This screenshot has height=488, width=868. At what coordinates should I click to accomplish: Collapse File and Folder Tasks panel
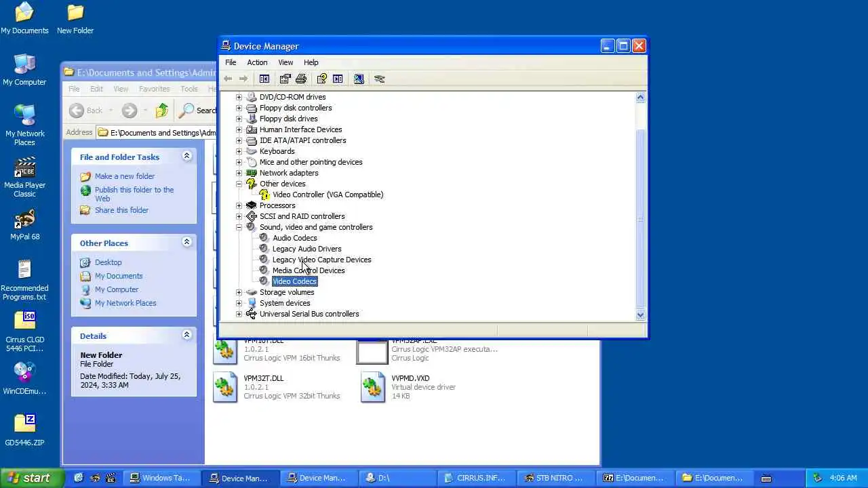tap(186, 156)
